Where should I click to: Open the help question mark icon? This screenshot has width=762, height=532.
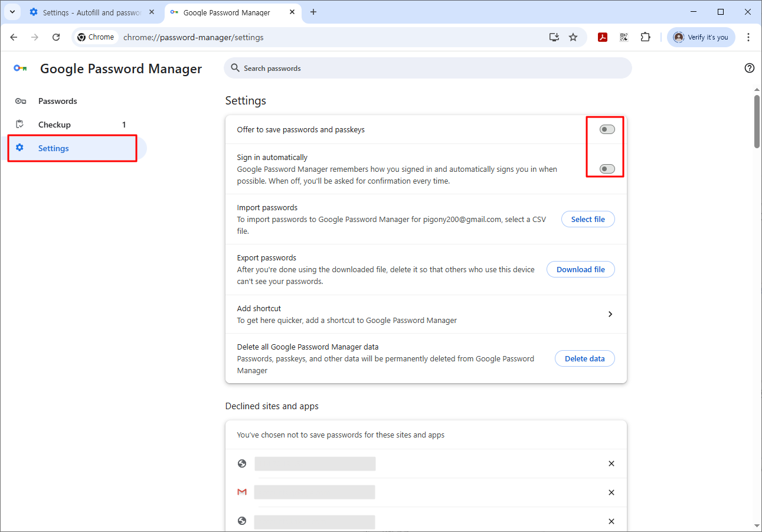click(750, 68)
